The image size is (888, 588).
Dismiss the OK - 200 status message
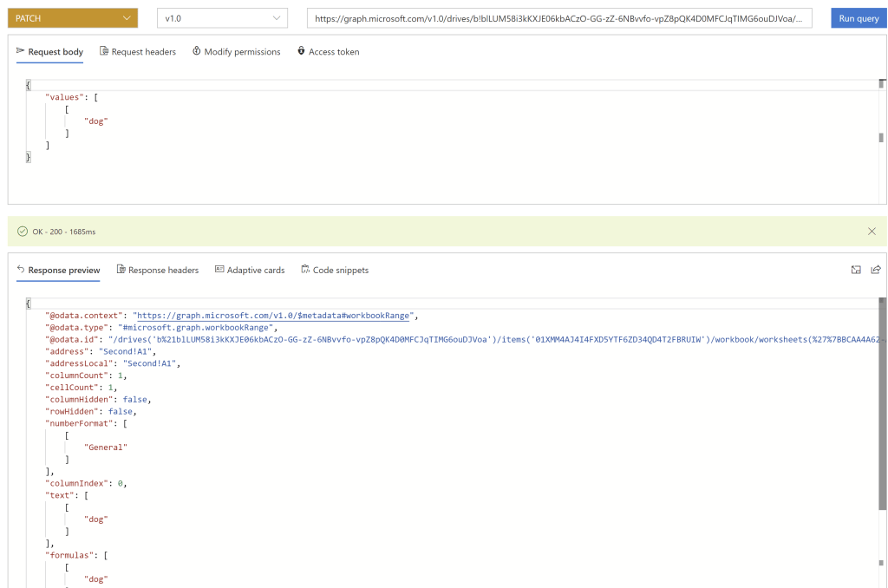872,232
